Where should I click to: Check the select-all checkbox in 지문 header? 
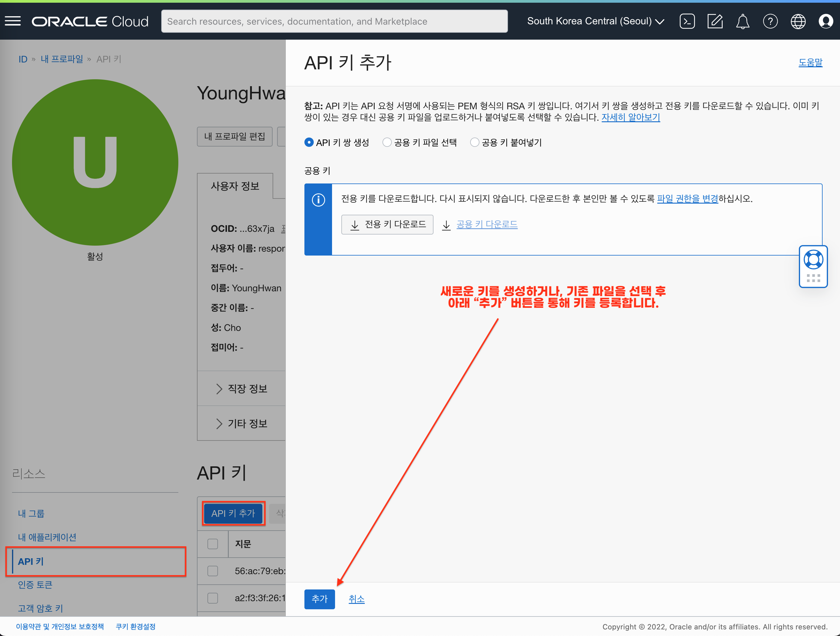click(x=213, y=544)
